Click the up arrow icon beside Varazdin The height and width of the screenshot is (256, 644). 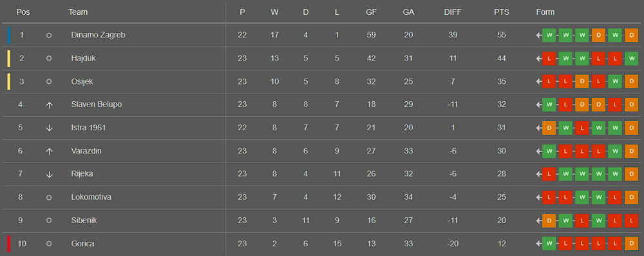(50, 151)
